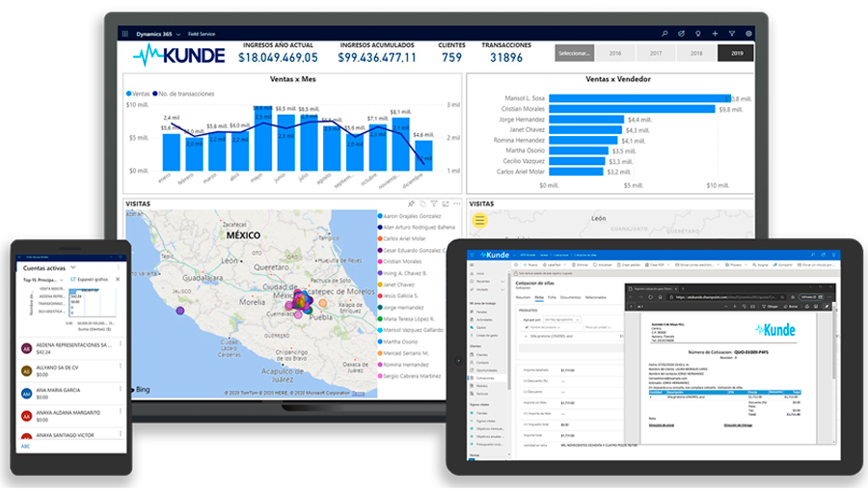
Task: Open the settings gear on monitor top bar
Action: [x=748, y=34]
